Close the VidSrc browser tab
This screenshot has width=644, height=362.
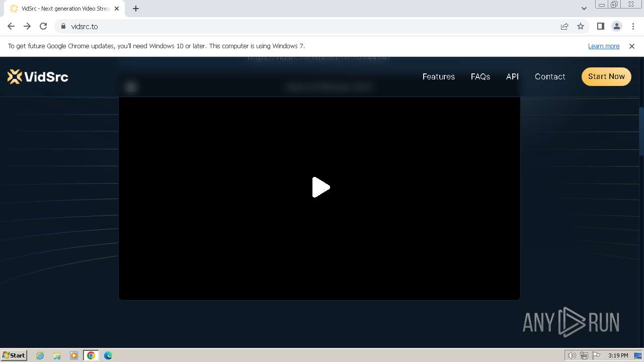point(117,9)
